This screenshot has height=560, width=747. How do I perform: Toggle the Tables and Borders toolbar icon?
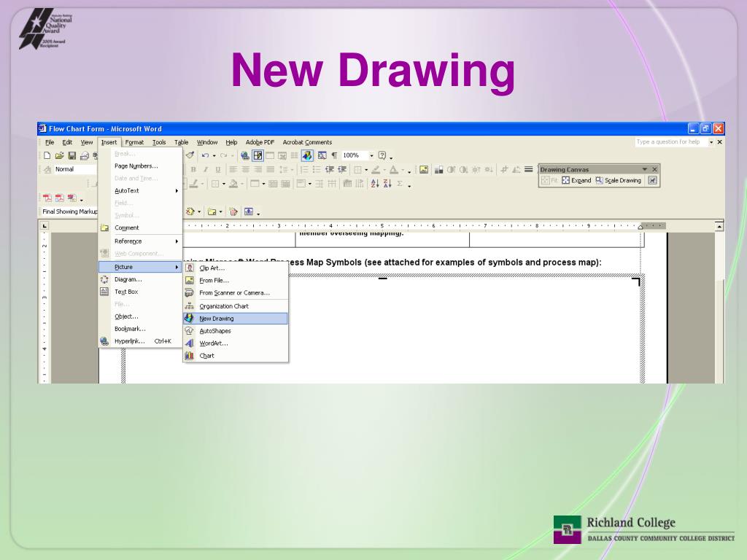[x=258, y=155]
